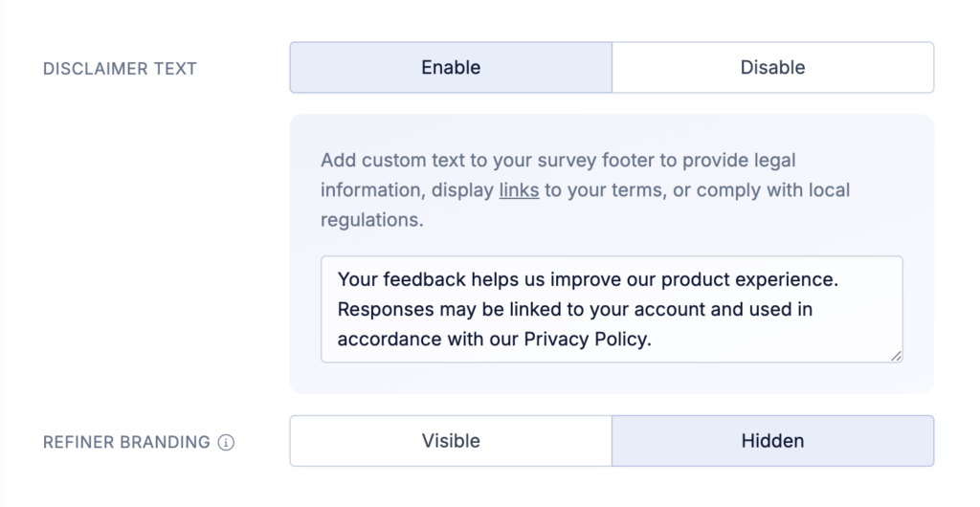Click "Privacy Policy" inside the disclaimer textarea
The width and height of the screenshot is (980, 507).
[x=586, y=339]
